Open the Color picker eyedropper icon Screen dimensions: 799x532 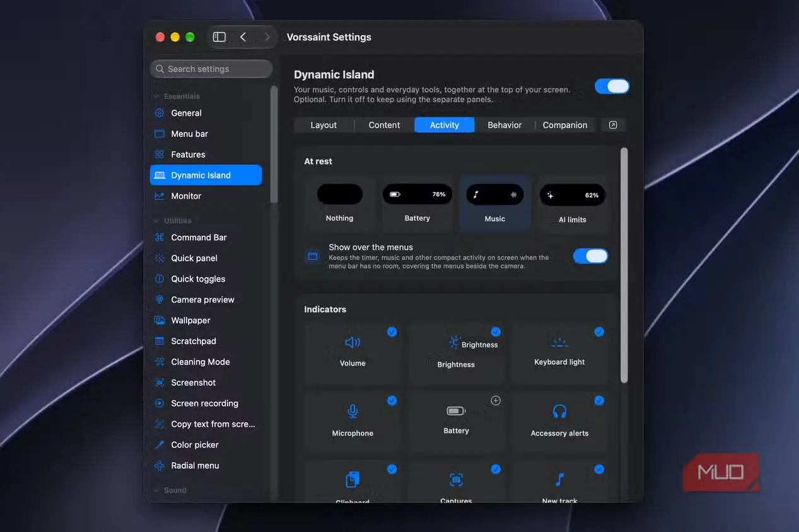coord(160,445)
